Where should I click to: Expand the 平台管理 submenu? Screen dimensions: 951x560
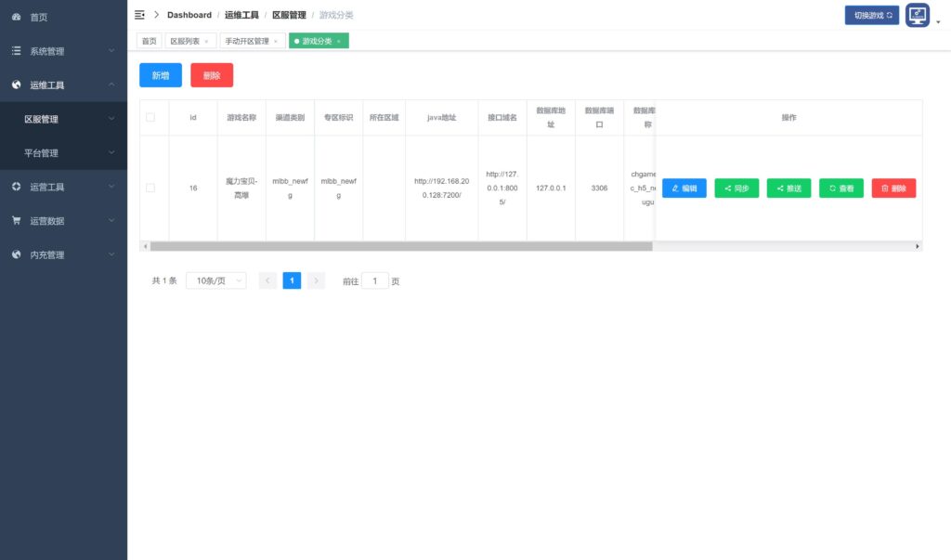tap(63, 153)
